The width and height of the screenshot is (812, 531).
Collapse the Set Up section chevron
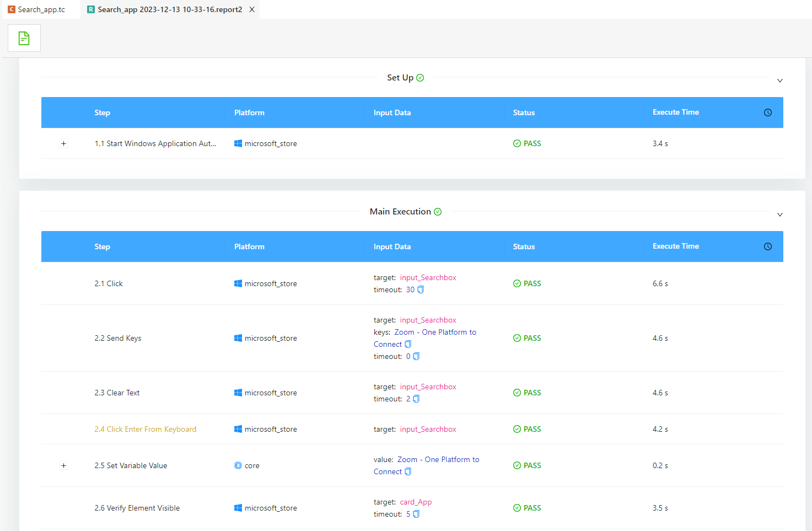point(780,81)
